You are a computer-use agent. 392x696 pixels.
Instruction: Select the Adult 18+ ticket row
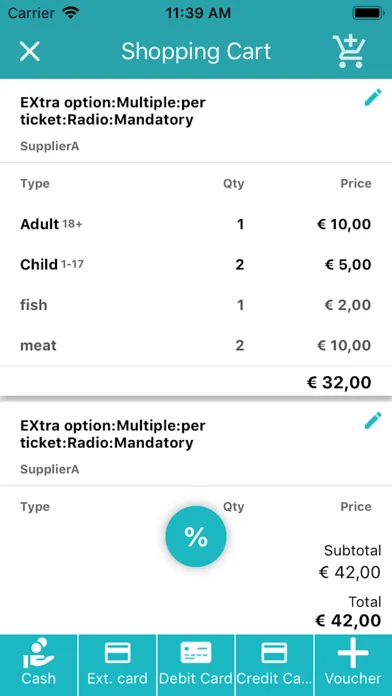pos(196,224)
